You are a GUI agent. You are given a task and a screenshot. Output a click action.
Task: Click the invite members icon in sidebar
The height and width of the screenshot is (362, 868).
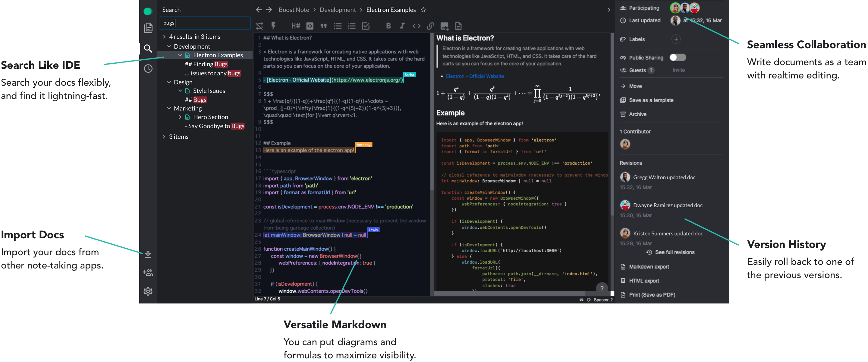pos(148,272)
